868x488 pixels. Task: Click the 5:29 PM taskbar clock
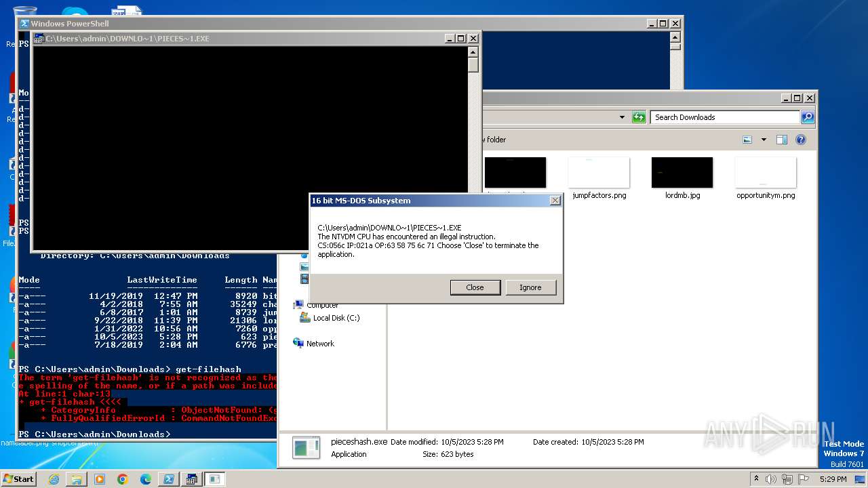click(x=833, y=479)
